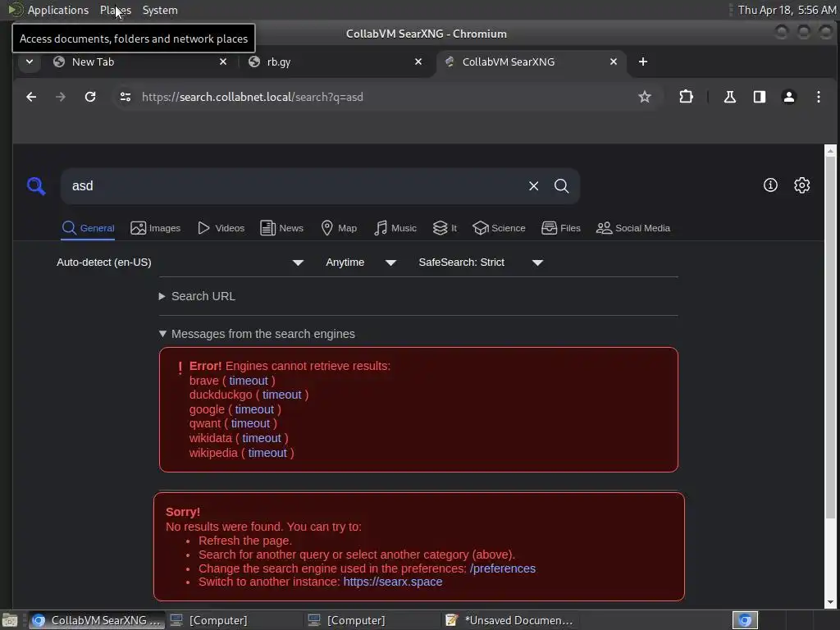Select the It search category
The width and height of the screenshot is (840, 630).
click(445, 228)
